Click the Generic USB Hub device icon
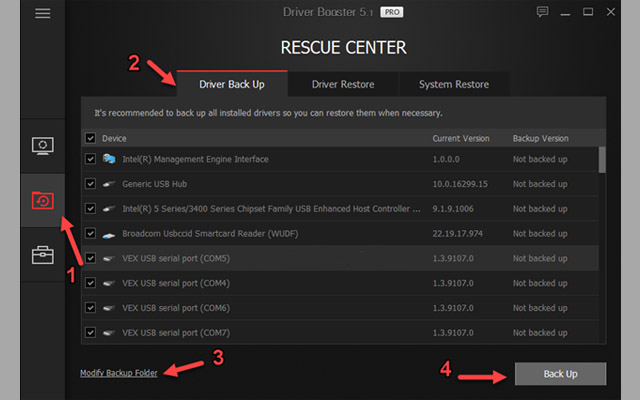 109,184
